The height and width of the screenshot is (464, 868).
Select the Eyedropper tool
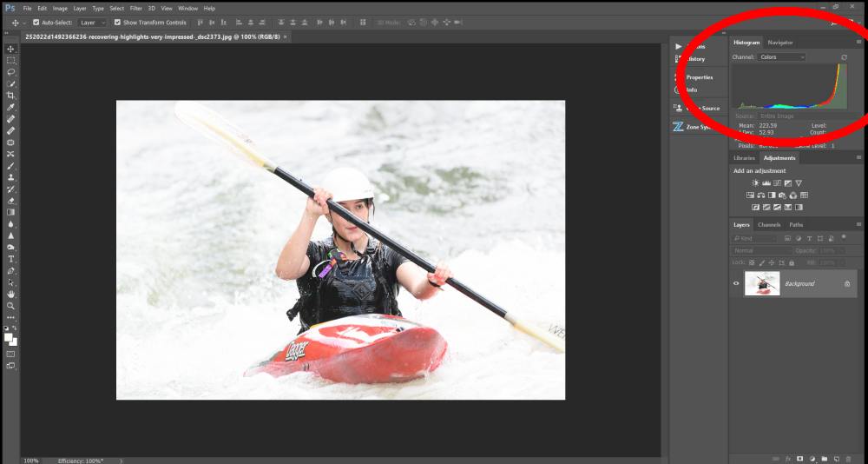pos(11,107)
